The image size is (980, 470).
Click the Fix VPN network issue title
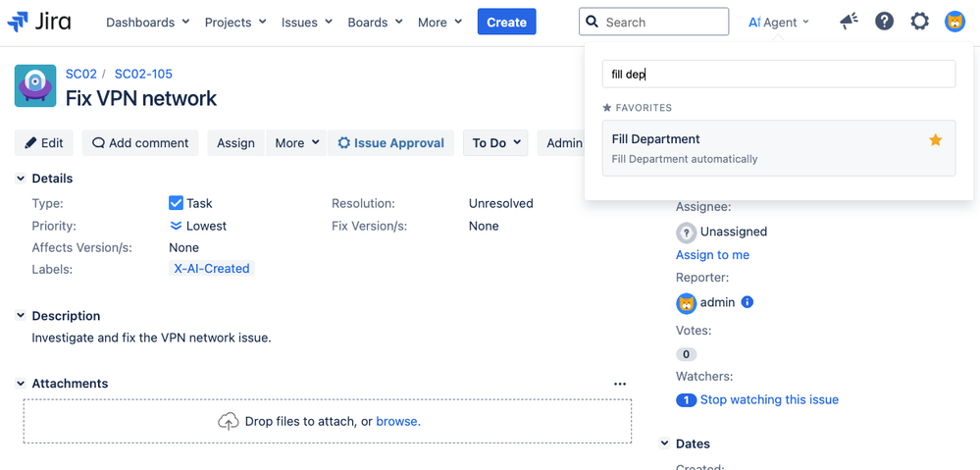point(141,98)
